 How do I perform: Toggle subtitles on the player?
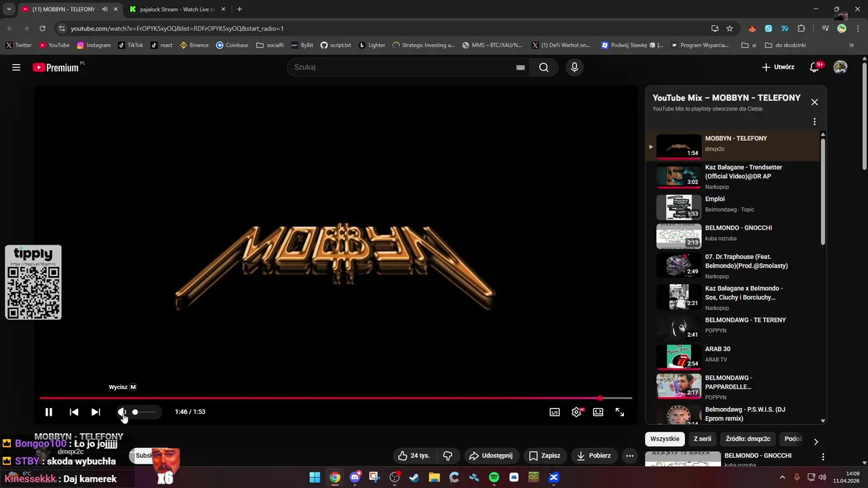tap(555, 412)
